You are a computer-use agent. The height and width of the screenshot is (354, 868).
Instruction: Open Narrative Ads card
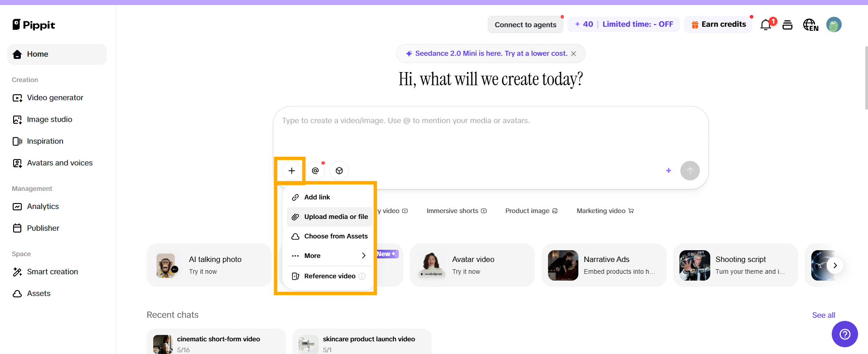pyautogui.click(x=604, y=265)
